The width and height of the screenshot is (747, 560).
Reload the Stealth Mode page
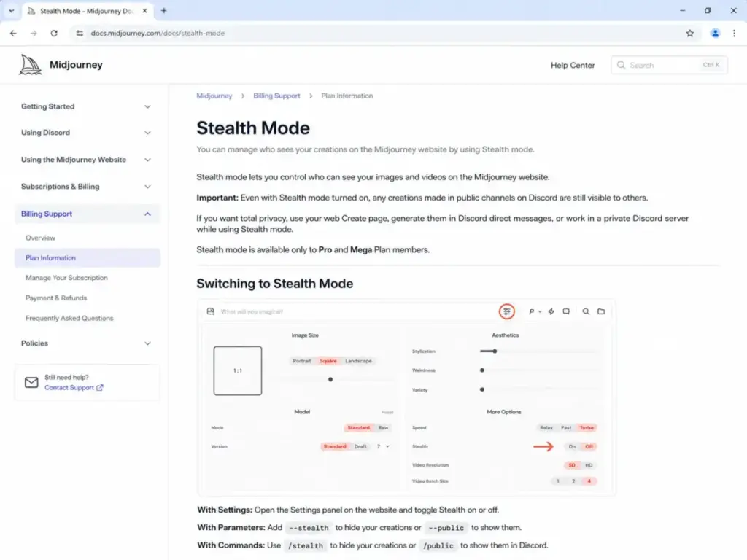(54, 34)
